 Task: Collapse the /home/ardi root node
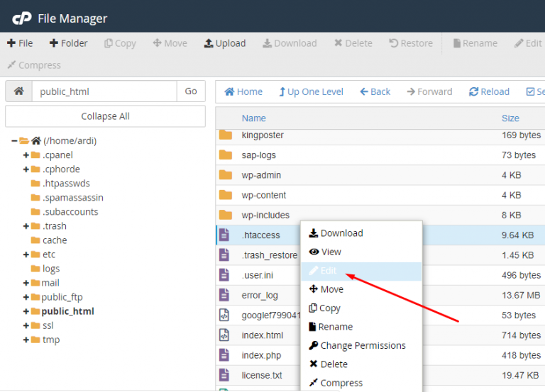14,141
